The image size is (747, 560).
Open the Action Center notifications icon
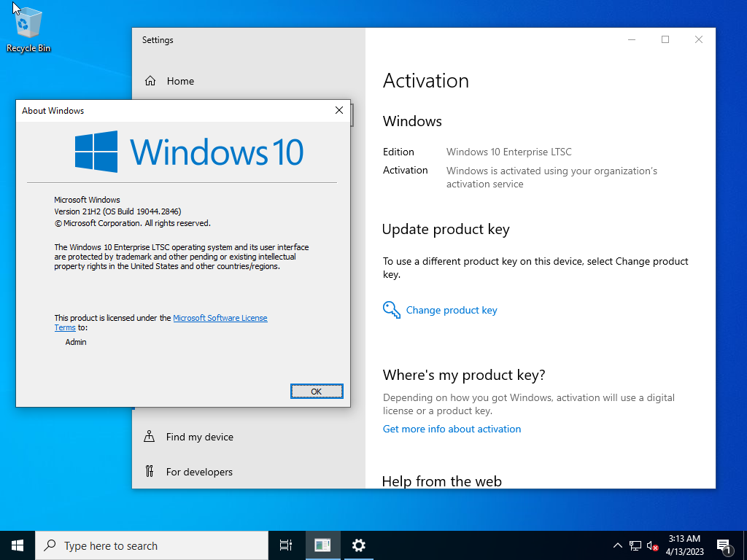[x=724, y=546]
